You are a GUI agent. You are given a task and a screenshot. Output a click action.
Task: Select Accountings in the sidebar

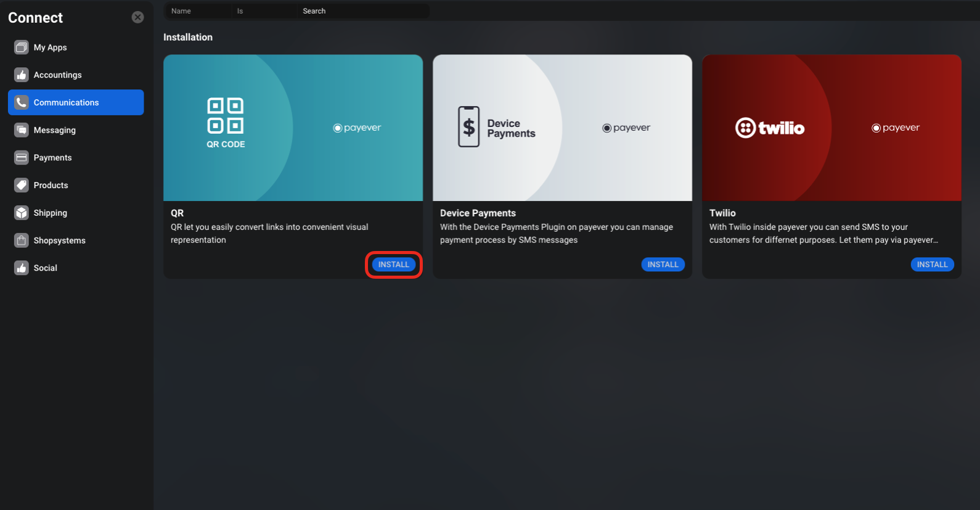[76, 75]
